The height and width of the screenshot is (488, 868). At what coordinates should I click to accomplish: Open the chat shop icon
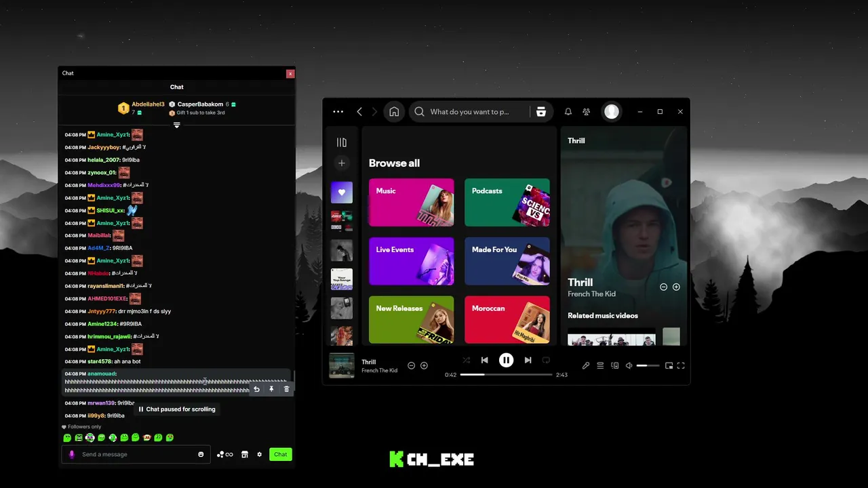click(245, 455)
